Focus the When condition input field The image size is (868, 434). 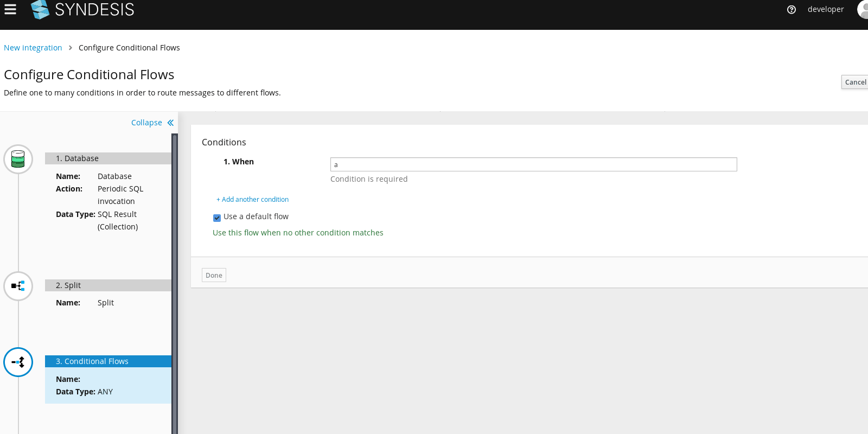pos(533,164)
